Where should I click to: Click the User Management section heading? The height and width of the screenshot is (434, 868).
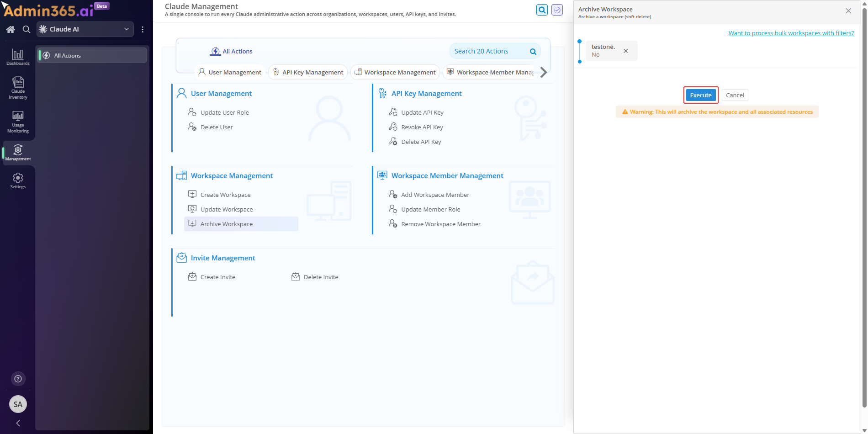(x=221, y=93)
